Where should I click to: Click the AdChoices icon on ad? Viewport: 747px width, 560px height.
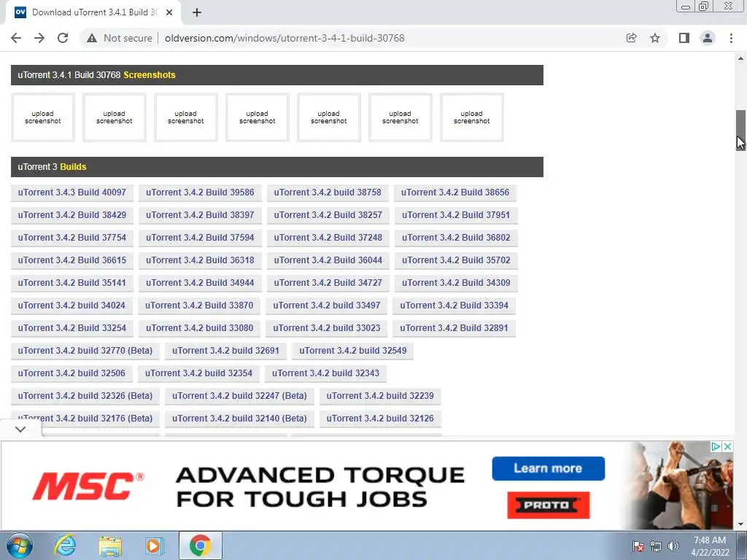click(716, 447)
